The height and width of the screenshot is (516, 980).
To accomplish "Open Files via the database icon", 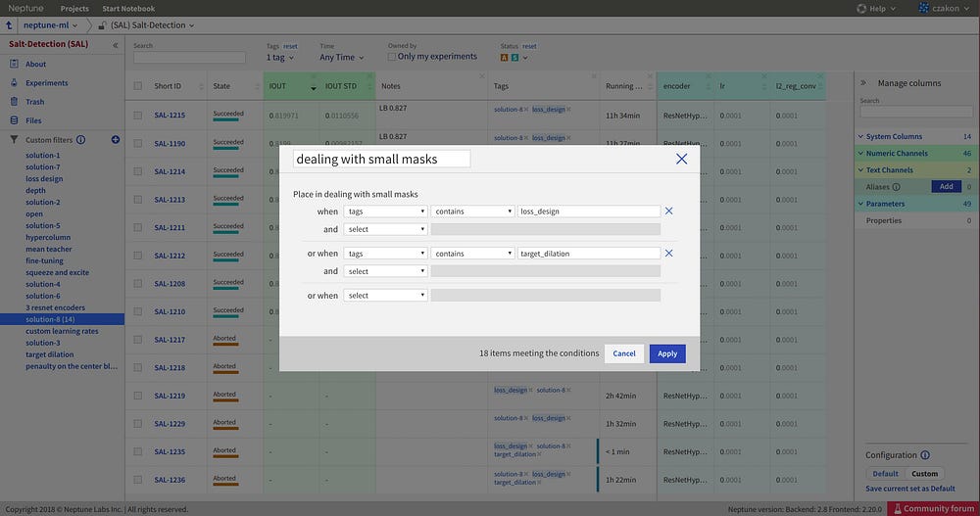I will [14, 119].
